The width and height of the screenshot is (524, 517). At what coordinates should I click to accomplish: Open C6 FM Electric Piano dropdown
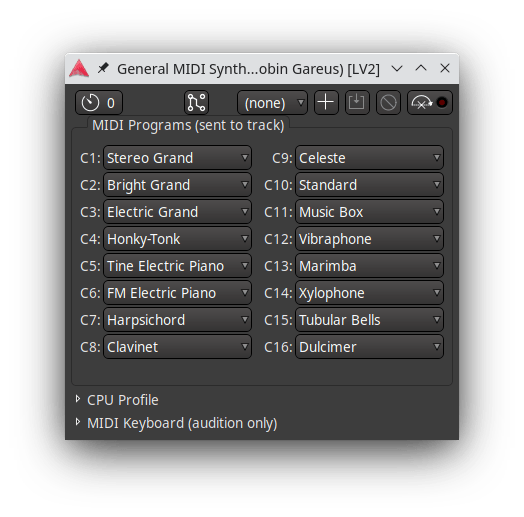click(x=177, y=293)
